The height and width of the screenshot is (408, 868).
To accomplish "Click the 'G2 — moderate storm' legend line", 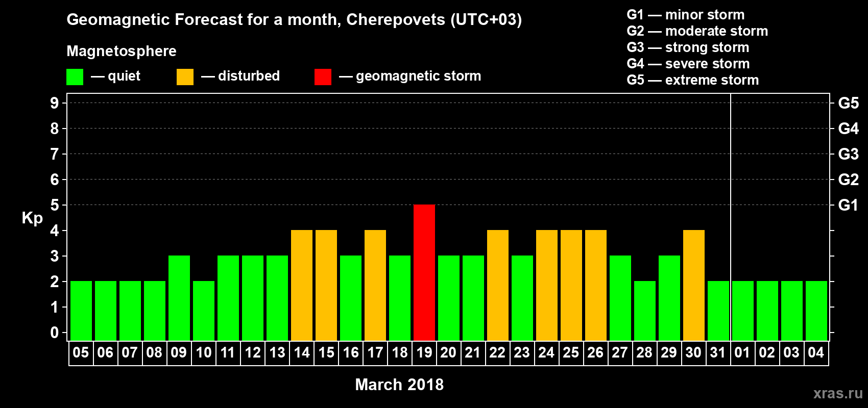I will tap(697, 31).
